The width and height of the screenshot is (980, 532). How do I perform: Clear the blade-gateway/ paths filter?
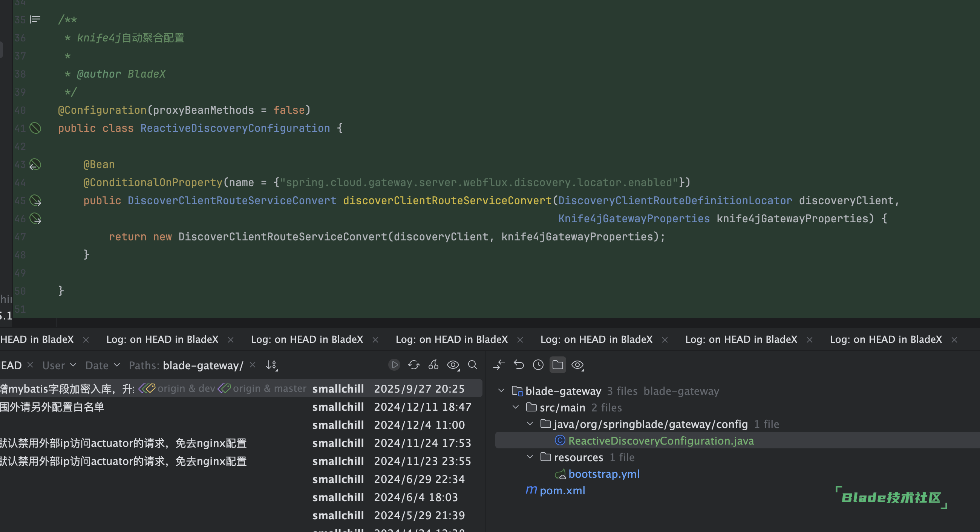pyautogui.click(x=252, y=365)
